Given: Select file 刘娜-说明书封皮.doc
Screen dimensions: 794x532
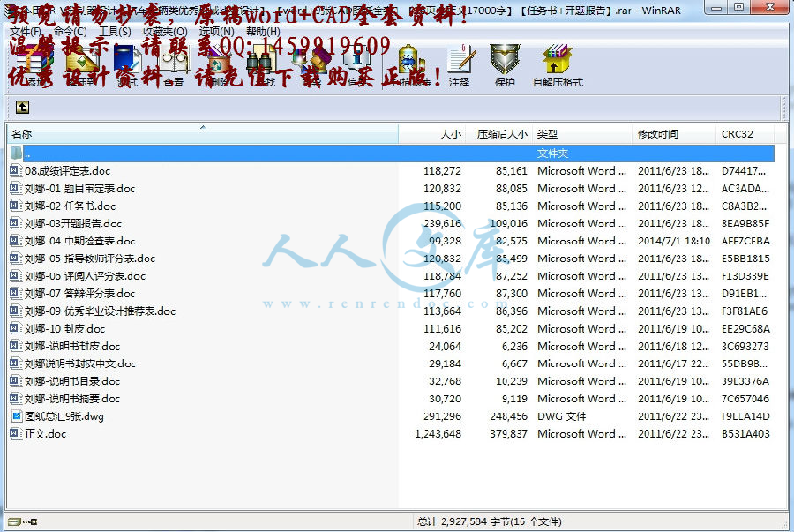Looking at the screenshot, I should [x=391, y=346].
